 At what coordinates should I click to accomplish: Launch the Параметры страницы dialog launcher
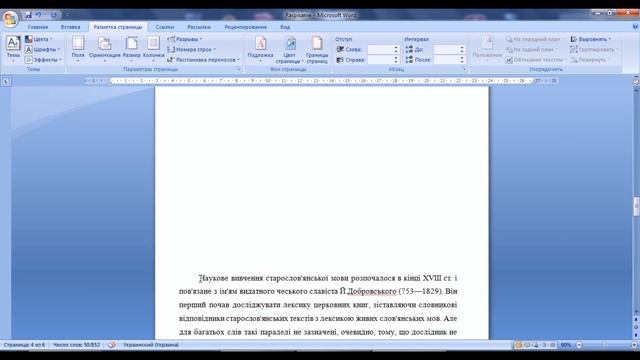pos(239,69)
